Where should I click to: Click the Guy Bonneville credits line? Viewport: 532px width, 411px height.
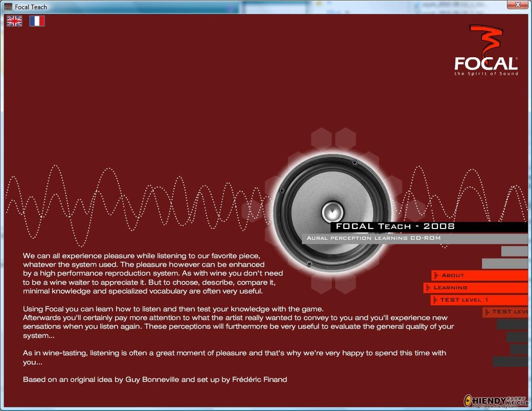pos(154,379)
